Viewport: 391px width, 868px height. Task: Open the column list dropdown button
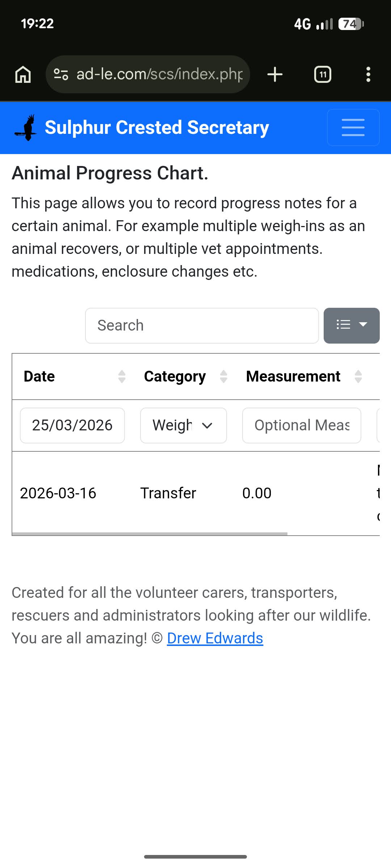tap(351, 325)
